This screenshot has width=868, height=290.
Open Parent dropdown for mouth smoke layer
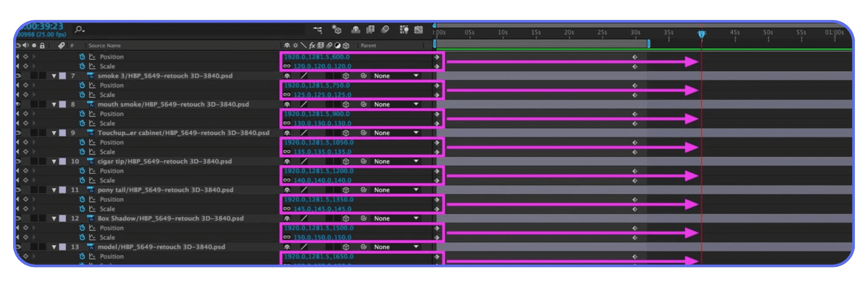pos(396,104)
